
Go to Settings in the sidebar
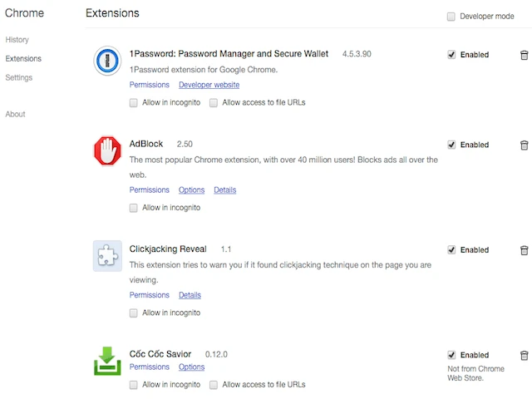click(18, 77)
